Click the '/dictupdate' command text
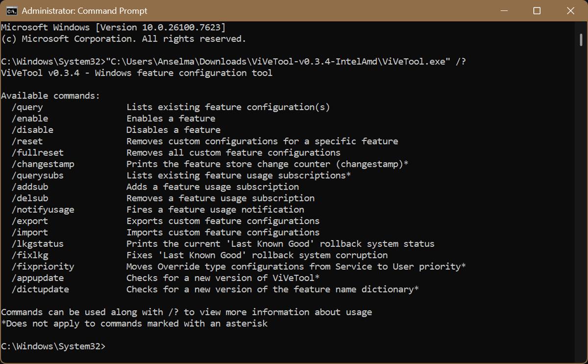 (x=41, y=289)
